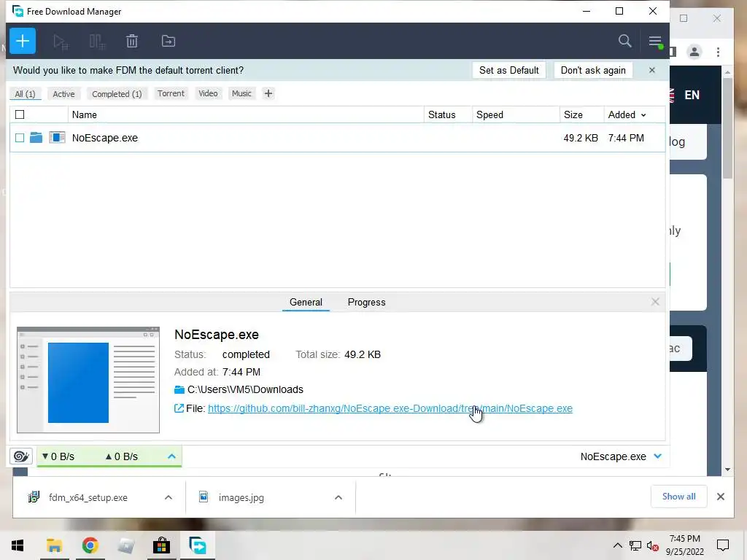This screenshot has height=560, width=747.
Task: Click the network tray icon
Action: point(635,545)
